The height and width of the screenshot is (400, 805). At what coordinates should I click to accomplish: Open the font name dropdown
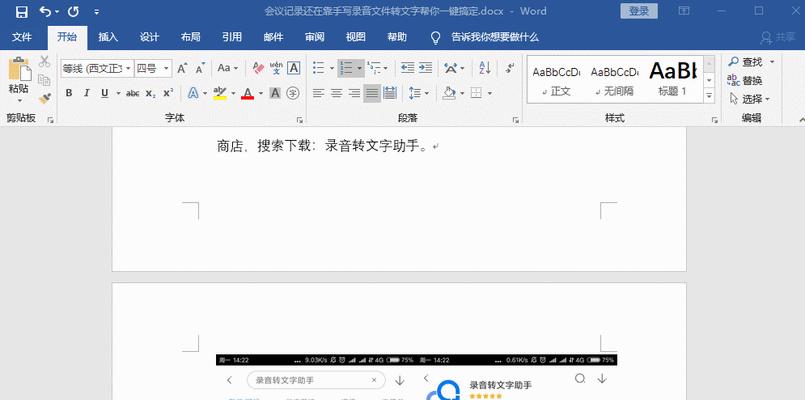tap(128, 68)
